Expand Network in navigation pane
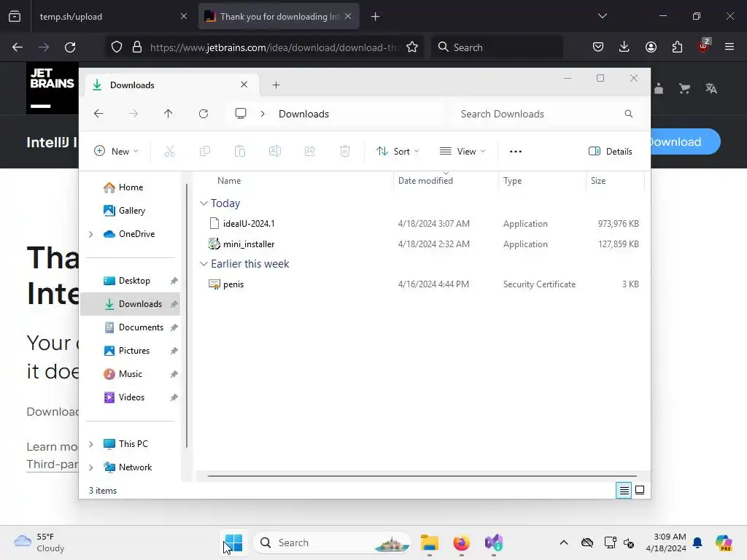The image size is (747, 560). (x=91, y=467)
